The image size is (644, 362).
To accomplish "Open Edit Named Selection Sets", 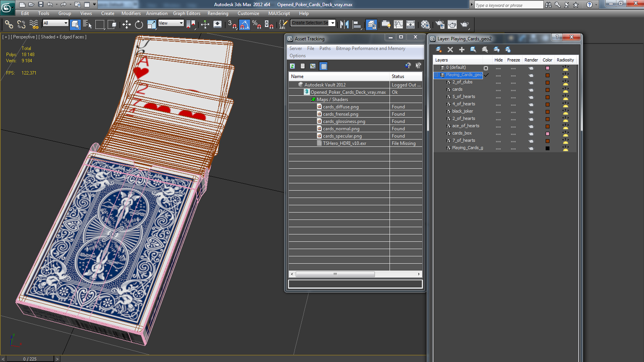I will 283,24.
